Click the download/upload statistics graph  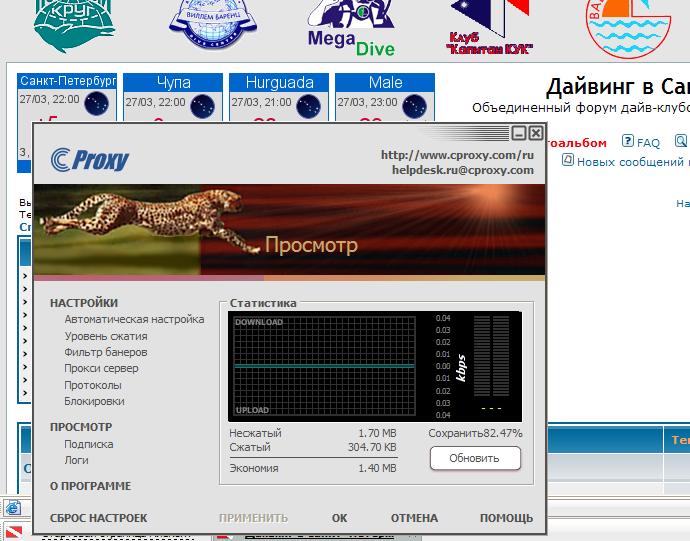click(x=324, y=366)
